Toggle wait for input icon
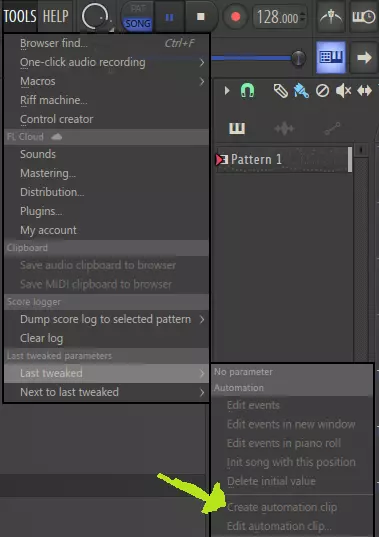 click(363, 17)
